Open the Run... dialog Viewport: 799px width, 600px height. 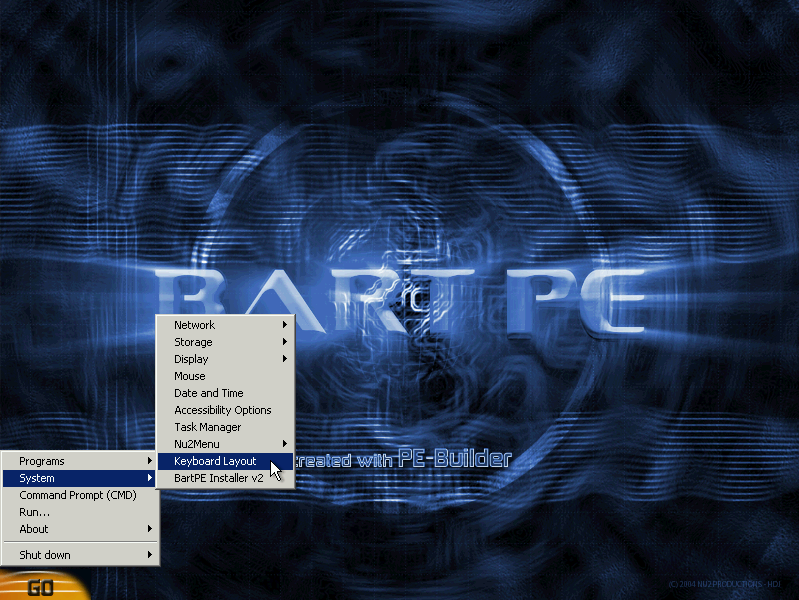(x=80, y=512)
